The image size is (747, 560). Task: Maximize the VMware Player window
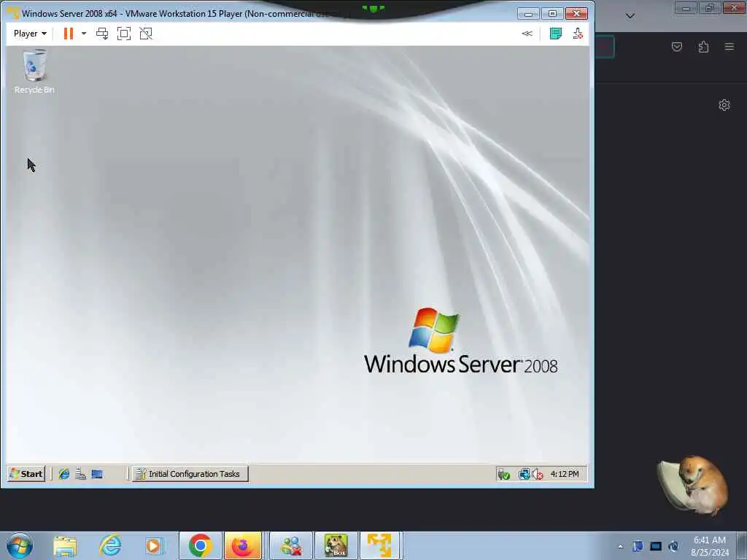552,14
